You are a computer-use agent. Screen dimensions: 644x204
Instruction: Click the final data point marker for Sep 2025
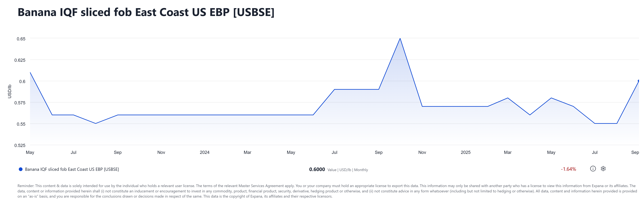639,81
